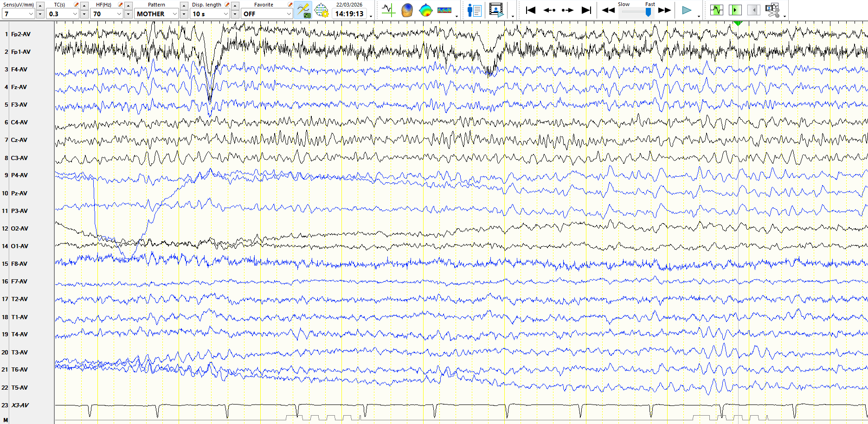Select the F8-AV channel label
The width and height of the screenshot is (868, 424).
pyautogui.click(x=19, y=264)
